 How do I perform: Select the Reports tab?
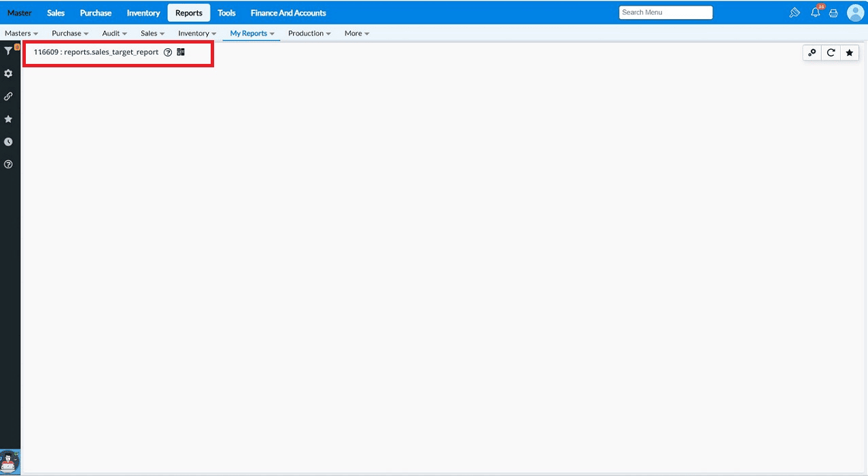[189, 13]
